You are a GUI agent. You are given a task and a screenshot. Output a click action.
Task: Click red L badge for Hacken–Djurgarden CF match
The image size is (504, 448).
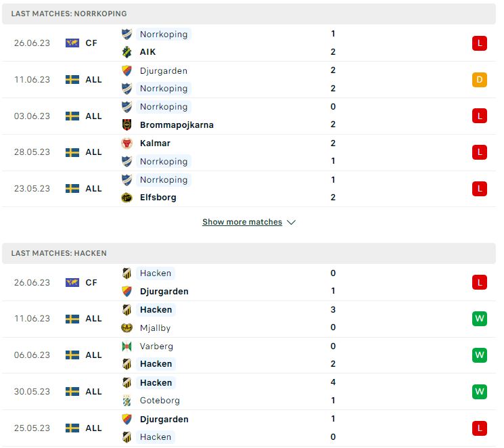(479, 282)
